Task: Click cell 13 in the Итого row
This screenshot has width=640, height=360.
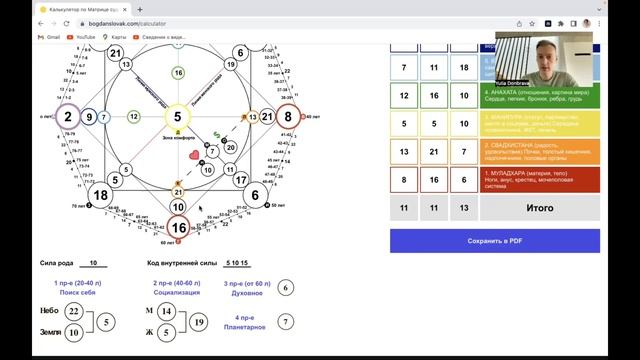Action: pos(464,208)
